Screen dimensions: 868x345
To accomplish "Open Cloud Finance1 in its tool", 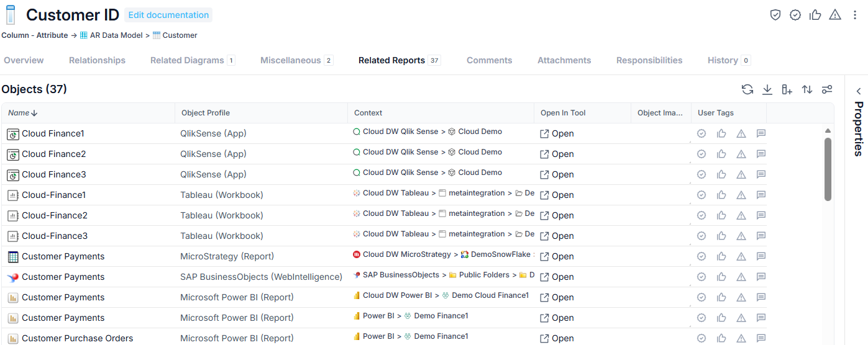I will (x=557, y=133).
